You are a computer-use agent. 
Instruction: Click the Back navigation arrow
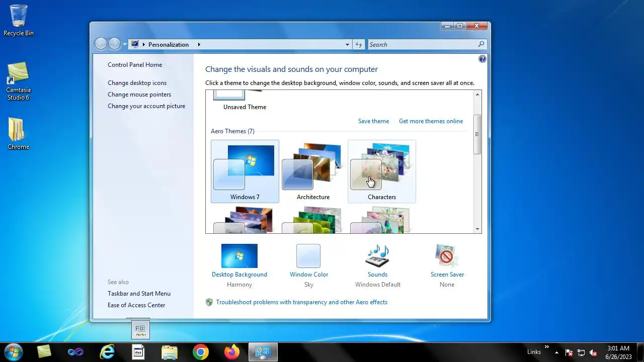click(x=101, y=44)
